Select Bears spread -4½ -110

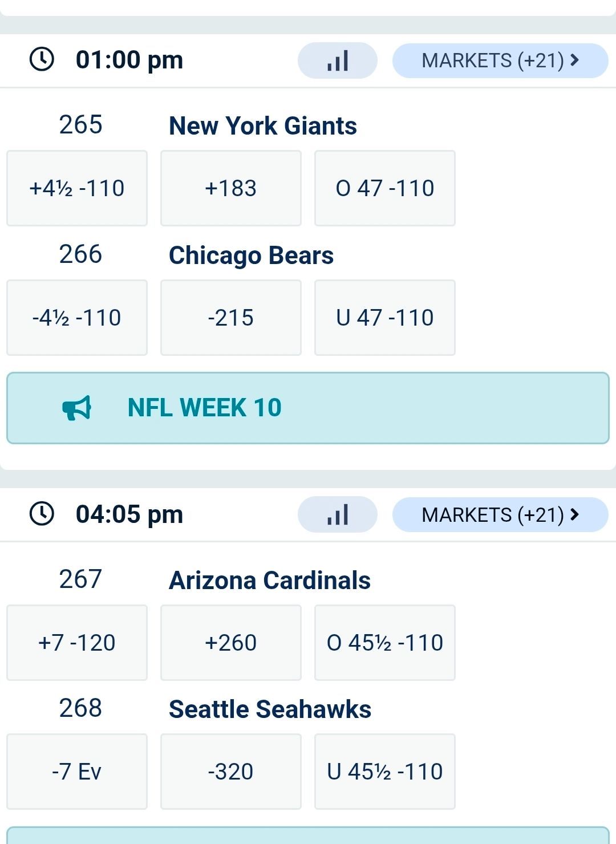[x=77, y=318]
